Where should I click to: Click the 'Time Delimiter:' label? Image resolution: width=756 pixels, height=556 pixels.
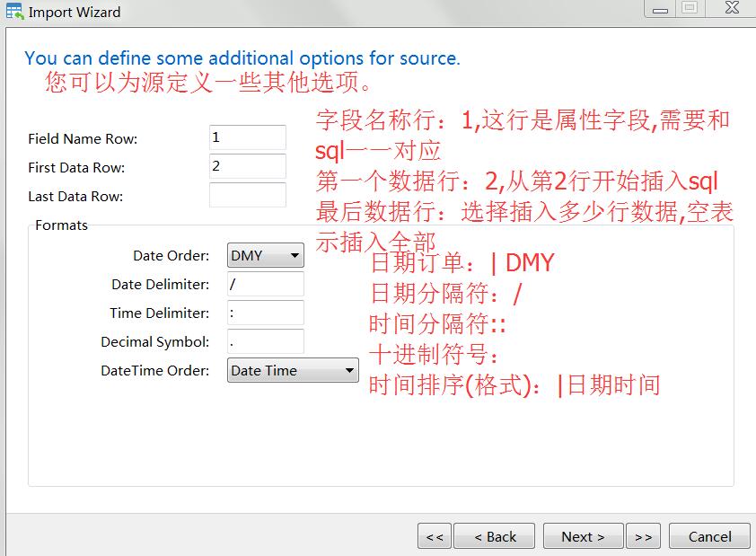160,313
